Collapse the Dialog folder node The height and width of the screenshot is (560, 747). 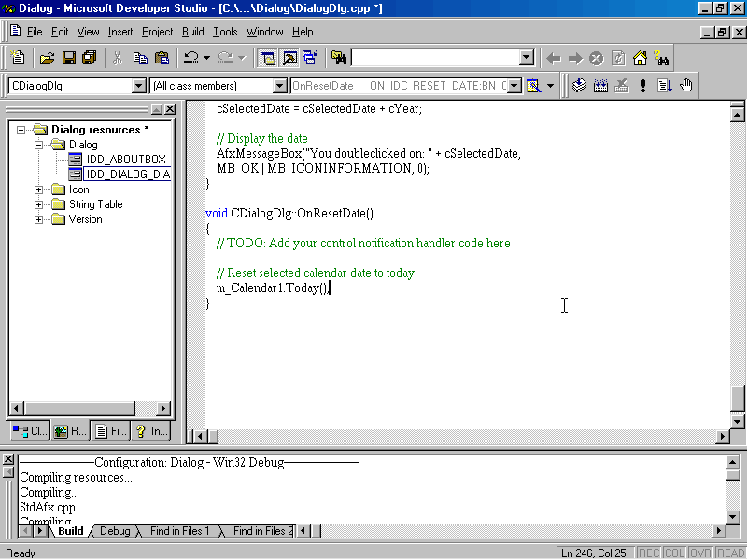point(39,145)
